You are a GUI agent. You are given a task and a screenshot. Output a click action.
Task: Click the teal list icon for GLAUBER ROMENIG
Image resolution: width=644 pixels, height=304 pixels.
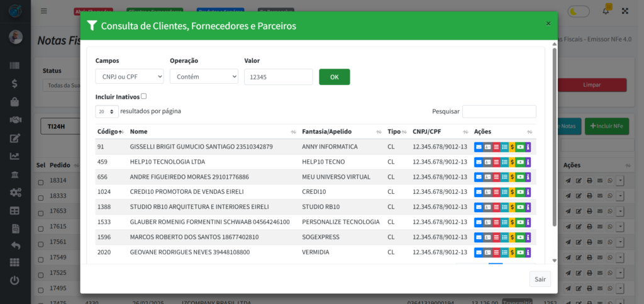[504, 222]
